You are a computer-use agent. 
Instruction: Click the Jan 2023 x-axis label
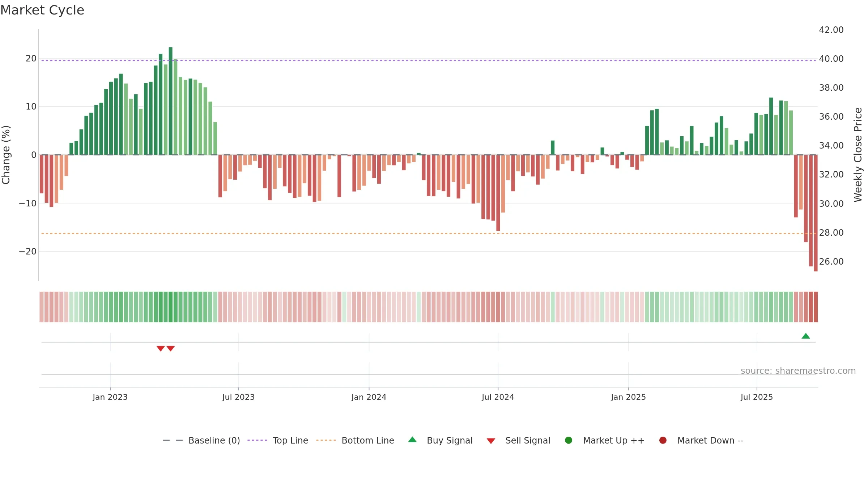110,397
